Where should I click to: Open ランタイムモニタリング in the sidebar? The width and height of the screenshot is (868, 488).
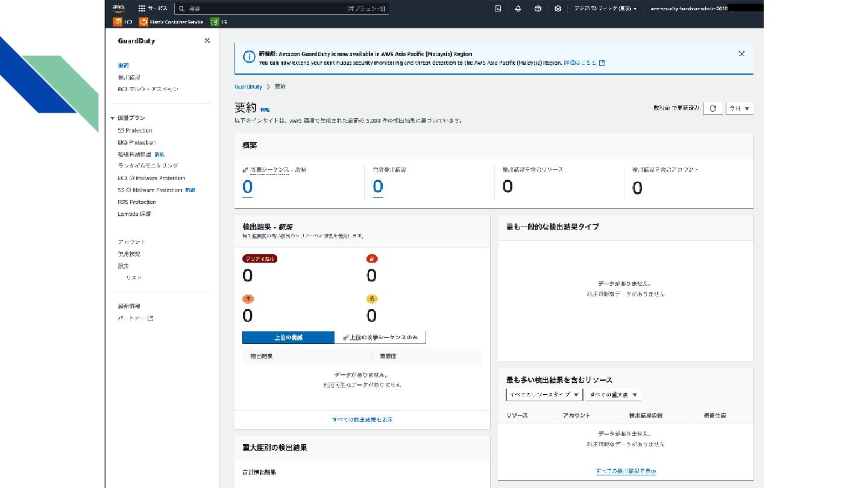(x=148, y=166)
